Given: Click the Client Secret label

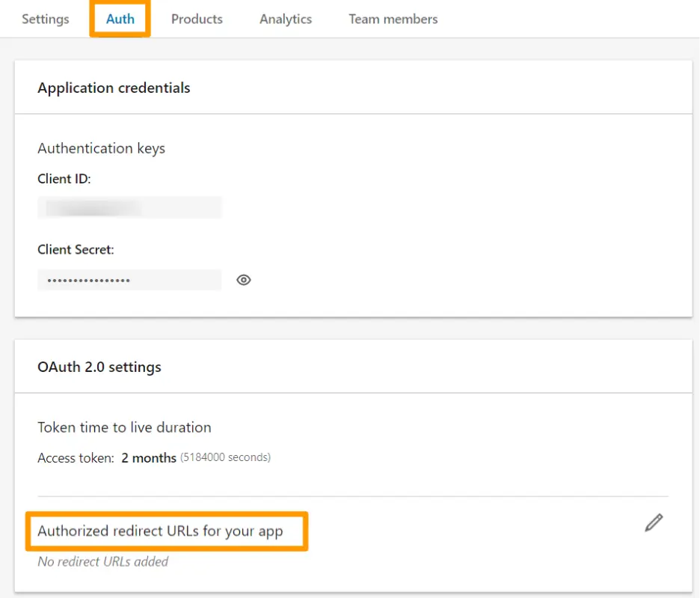Looking at the screenshot, I should (x=76, y=249).
